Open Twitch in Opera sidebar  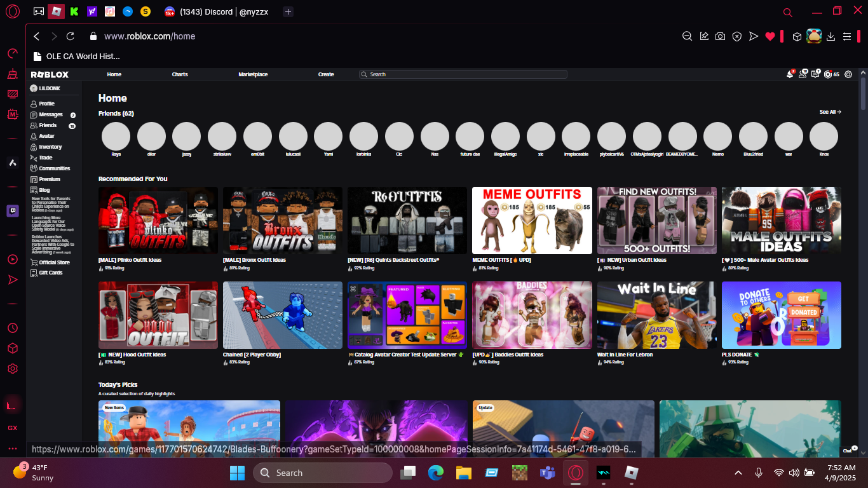point(13,212)
